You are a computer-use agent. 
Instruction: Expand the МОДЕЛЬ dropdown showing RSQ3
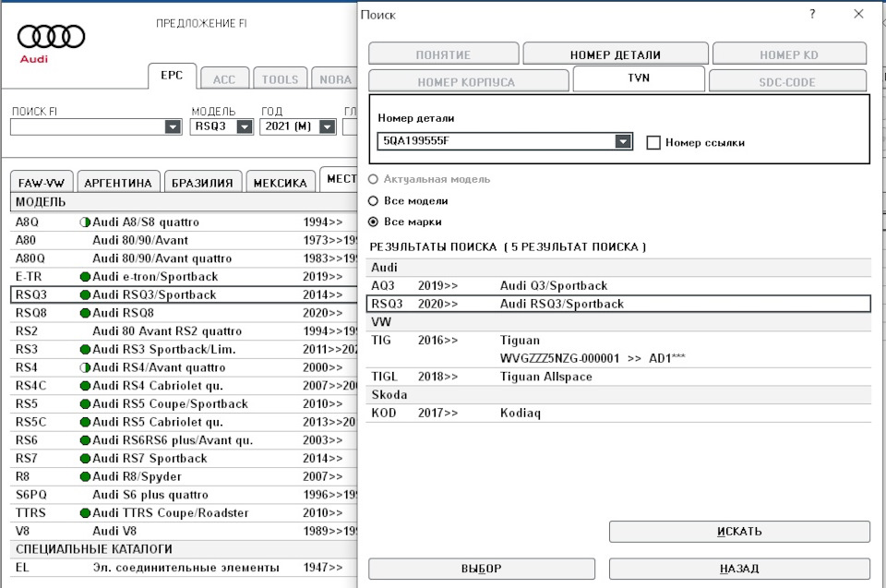pos(244,127)
